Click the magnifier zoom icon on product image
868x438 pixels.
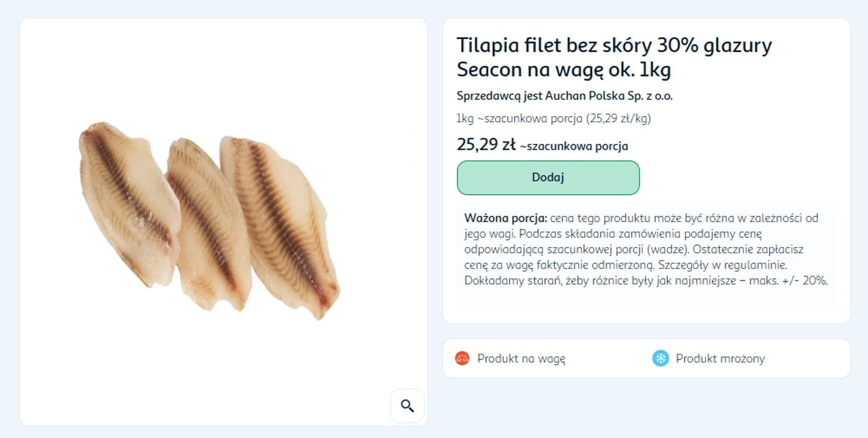pos(407,406)
